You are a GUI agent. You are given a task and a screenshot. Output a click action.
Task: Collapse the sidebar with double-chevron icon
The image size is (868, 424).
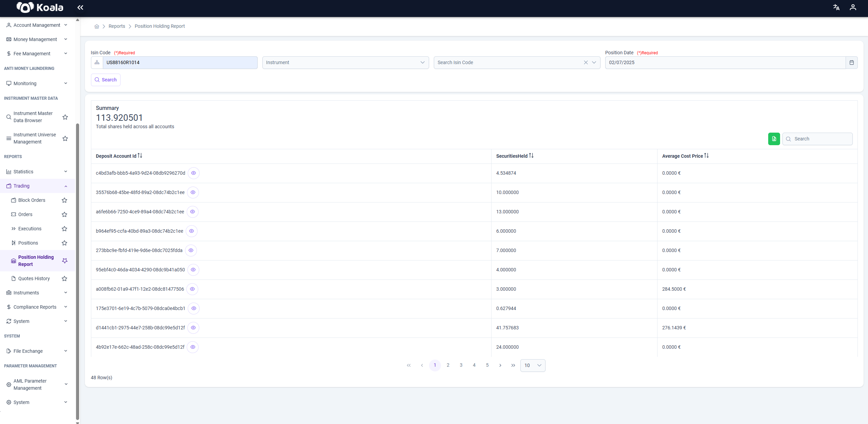[80, 7]
